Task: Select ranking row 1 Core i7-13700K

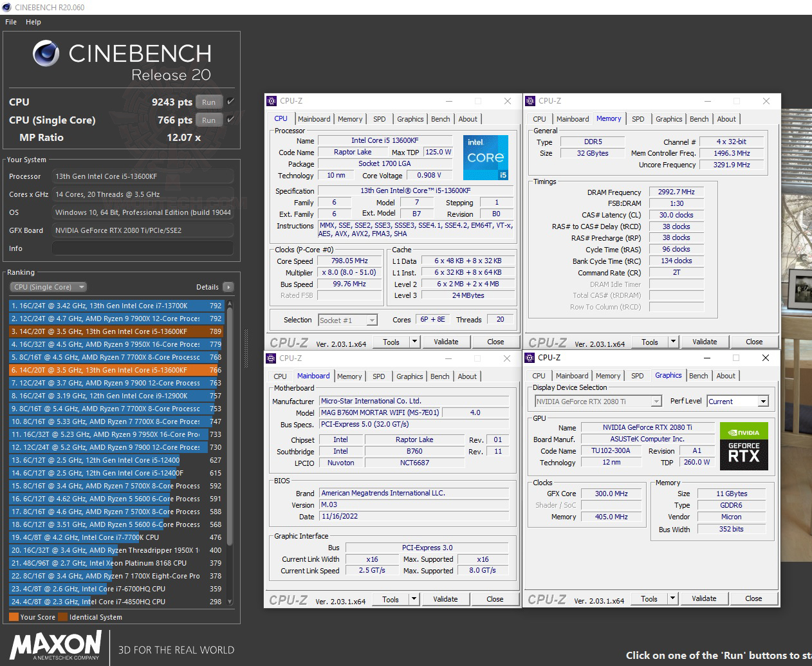Action: 116,306
